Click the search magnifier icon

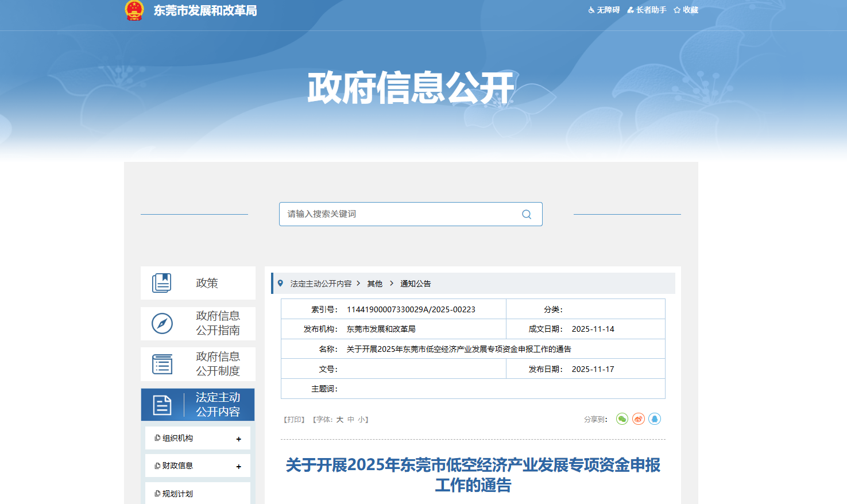point(527,214)
